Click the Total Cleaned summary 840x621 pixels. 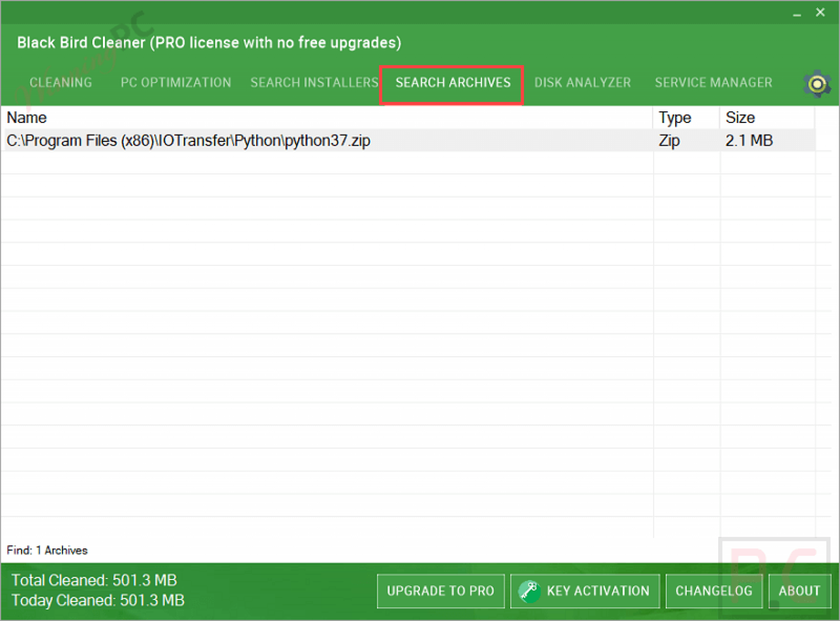click(x=94, y=580)
